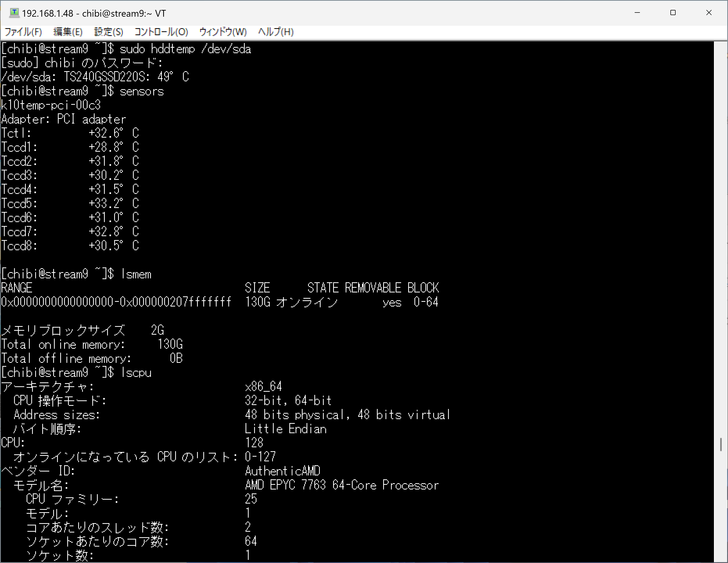Click the scrollbar track above the thumb
This screenshot has width=728, height=563.
[x=721, y=233]
